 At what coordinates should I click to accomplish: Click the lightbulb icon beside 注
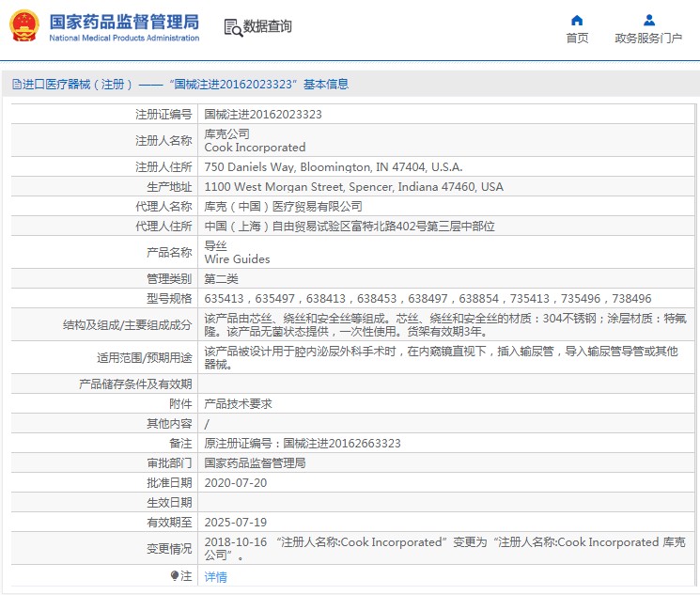(175, 576)
